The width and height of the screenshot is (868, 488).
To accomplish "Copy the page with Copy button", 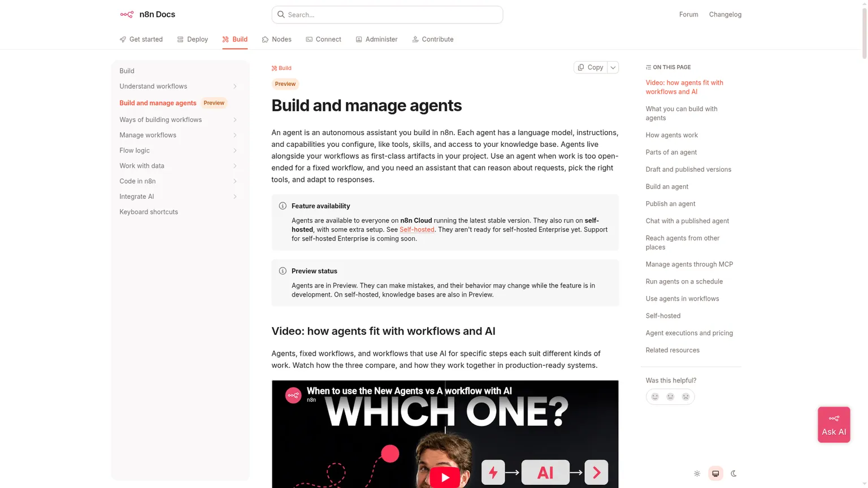I will coord(590,67).
